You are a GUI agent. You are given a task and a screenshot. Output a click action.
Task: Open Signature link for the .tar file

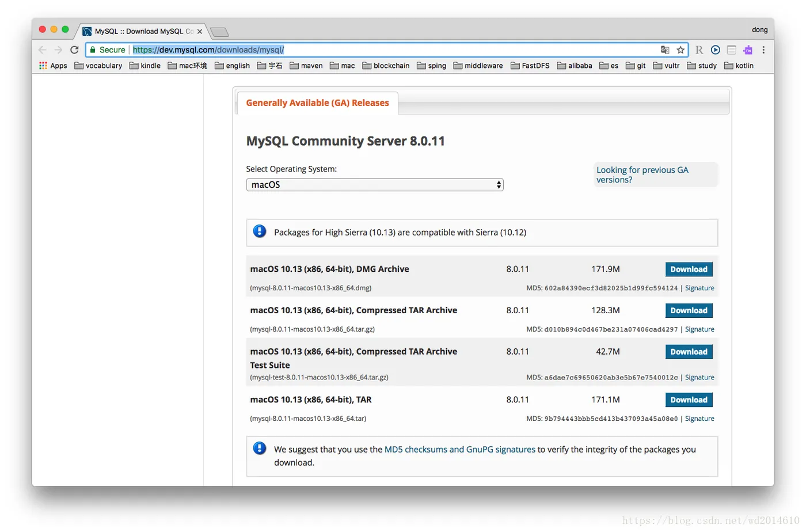click(x=699, y=419)
